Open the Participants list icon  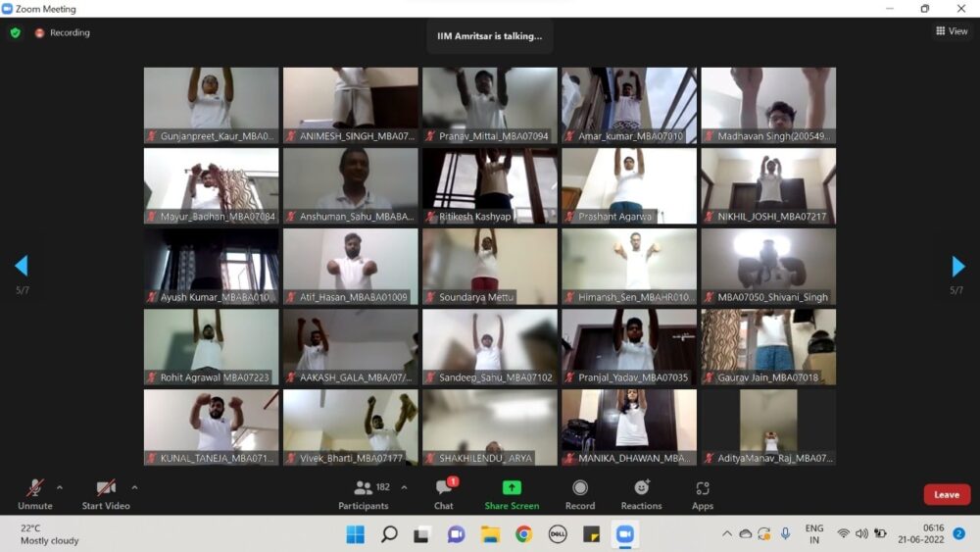(364, 487)
